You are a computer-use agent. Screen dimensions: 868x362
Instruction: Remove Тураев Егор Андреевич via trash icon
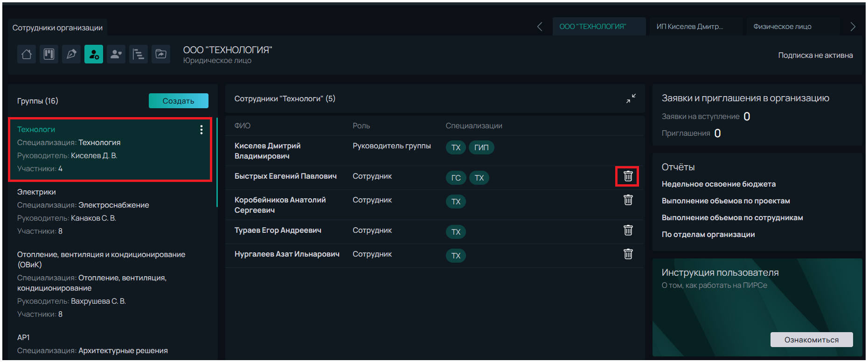tap(628, 230)
